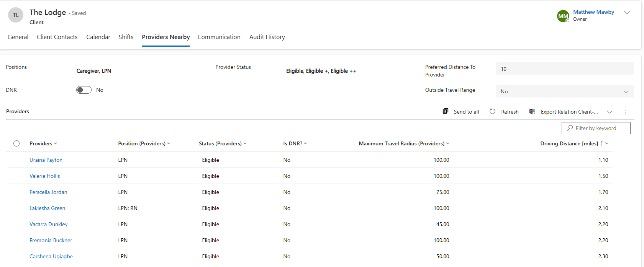
Task: Click the Send to all button label
Action: 466,112
